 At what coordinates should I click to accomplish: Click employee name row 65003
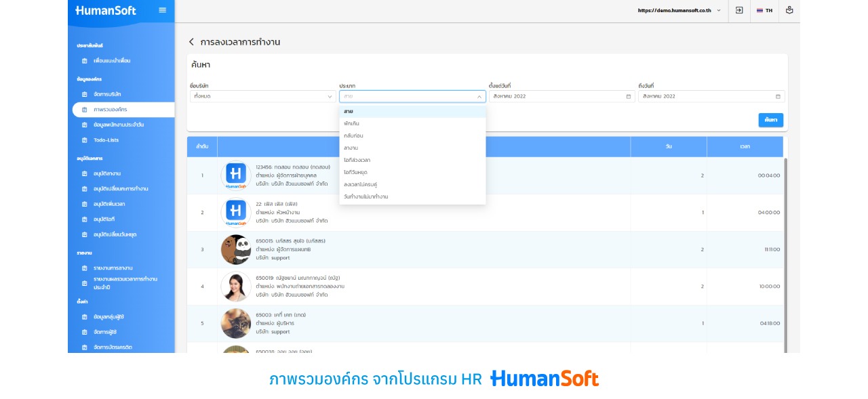(281, 315)
